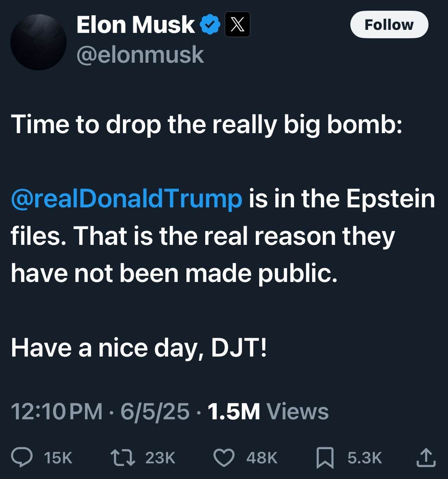Click the 48K likes count

(262, 458)
